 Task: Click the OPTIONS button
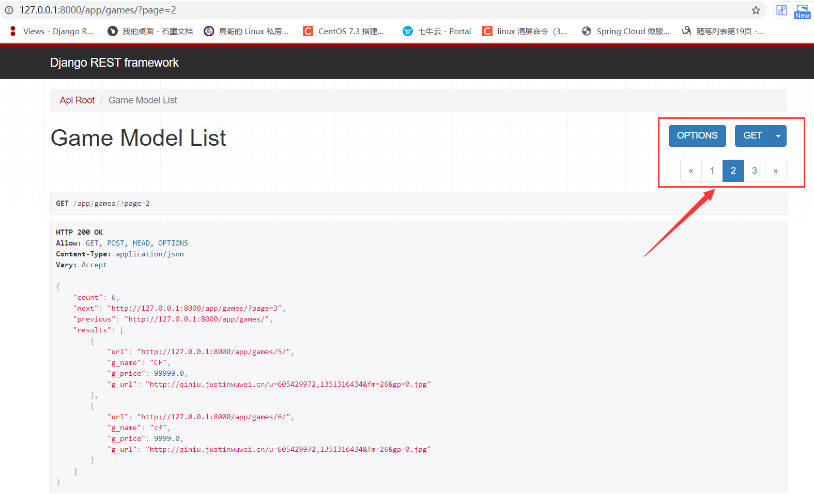click(697, 136)
